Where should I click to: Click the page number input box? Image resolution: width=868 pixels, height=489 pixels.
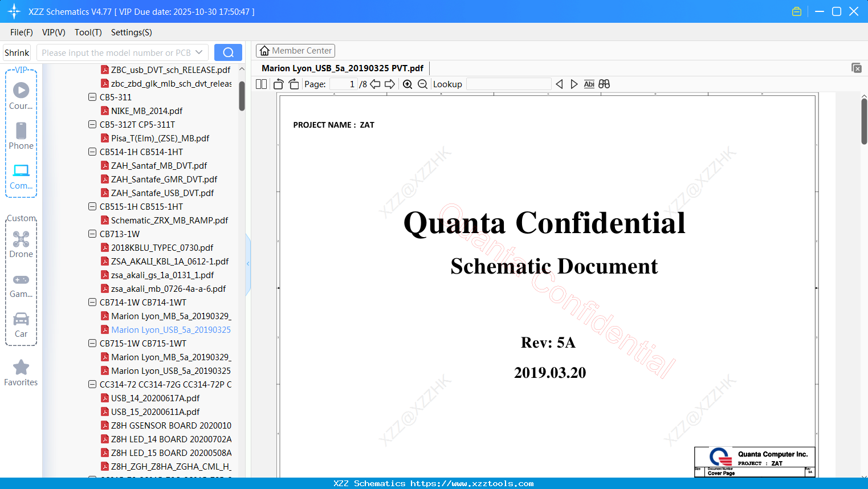tap(343, 84)
